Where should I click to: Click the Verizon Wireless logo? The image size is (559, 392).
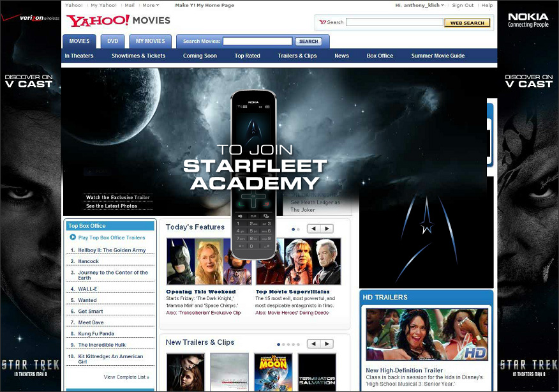[x=31, y=18]
